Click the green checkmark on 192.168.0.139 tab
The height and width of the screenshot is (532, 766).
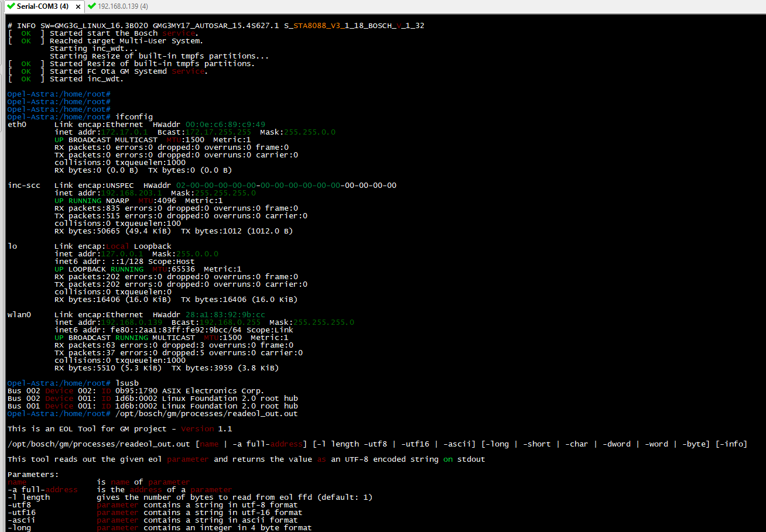(x=92, y=6)
